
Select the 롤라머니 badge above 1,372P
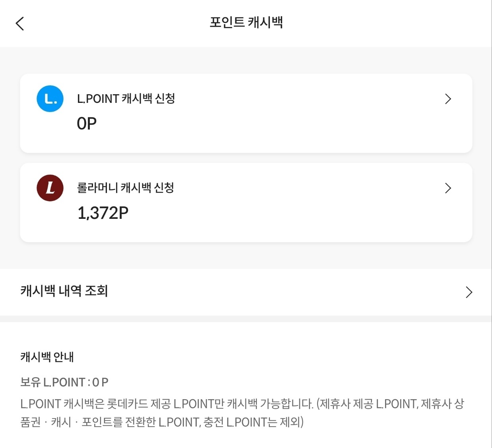(50, 188)
